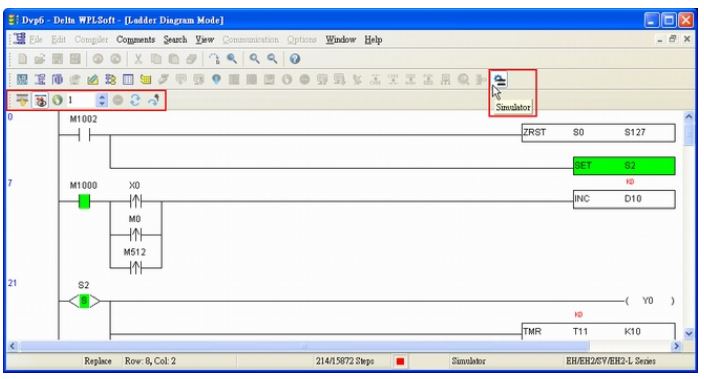704x379 pixels.
Task: Click the Replace mode status bar text
Action: (98, 361)
